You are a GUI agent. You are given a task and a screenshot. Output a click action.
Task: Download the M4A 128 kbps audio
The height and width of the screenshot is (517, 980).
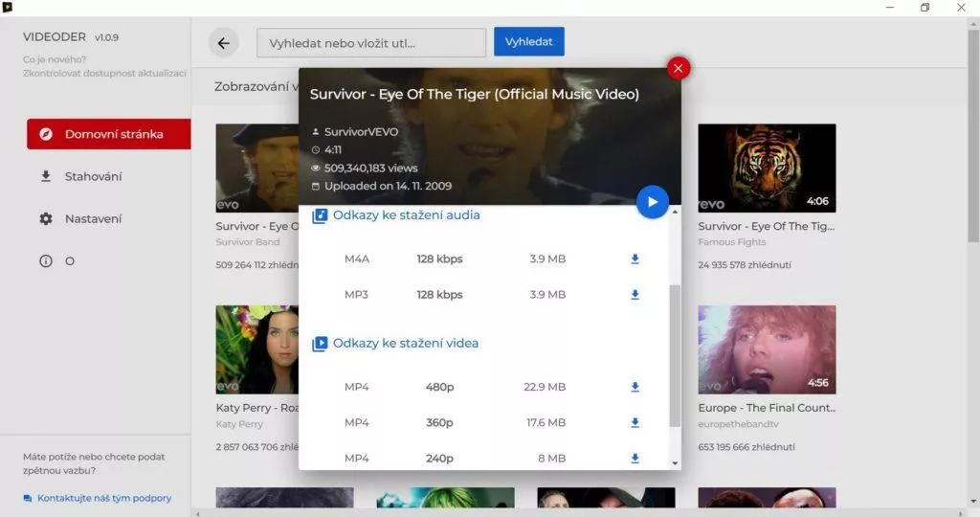click(635, 258)
